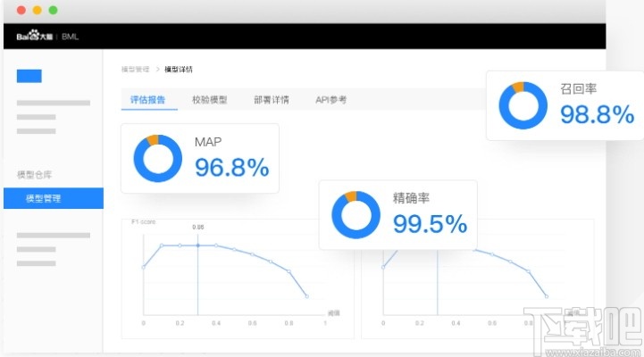Screen dimensions: 644x357
Task: Click the blue block atop sidebar
Action: [29, 76]
